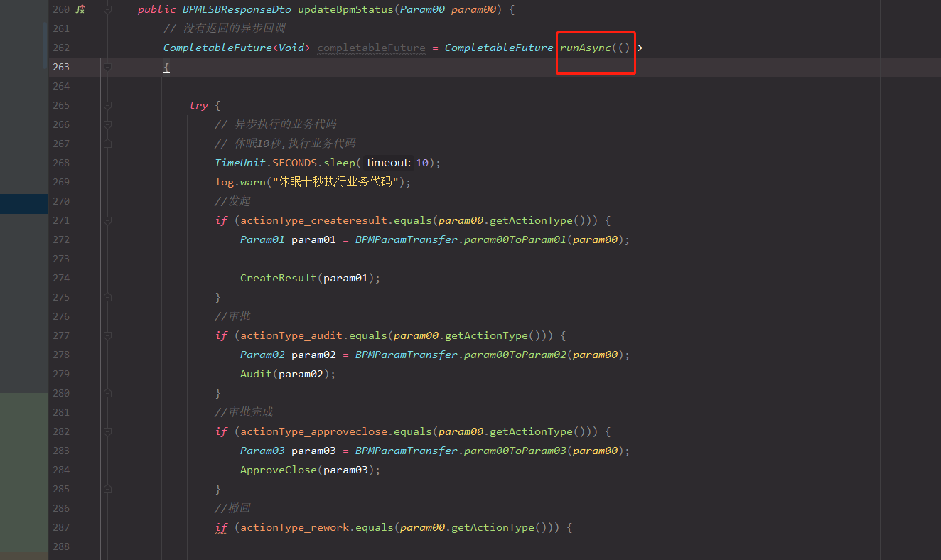Click the comment 没有返回的异步回调
The height and width of the screenshot is (560, 941).
[x=224, y=28]
